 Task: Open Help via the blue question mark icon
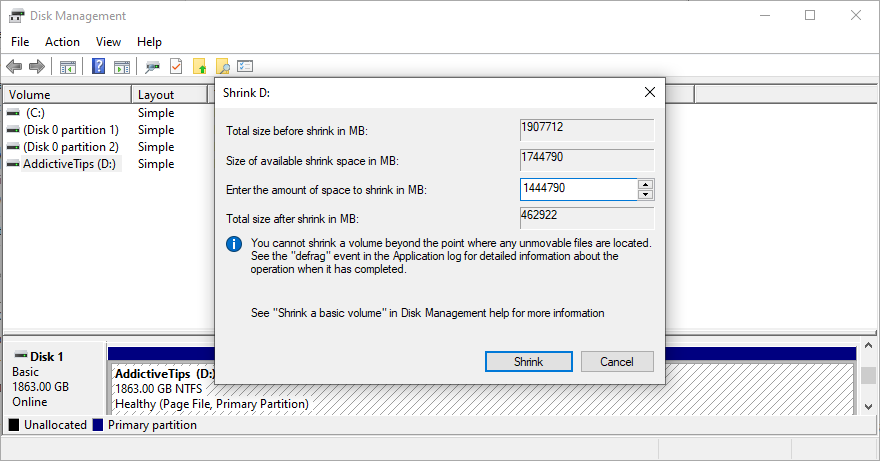(99, 67)
